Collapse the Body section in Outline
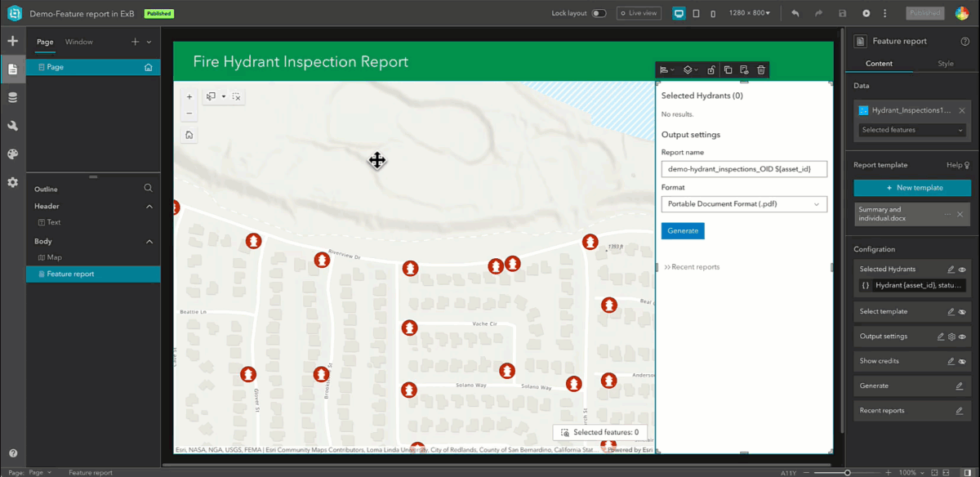This screenshot has width=980, height=477. (149, 242)
